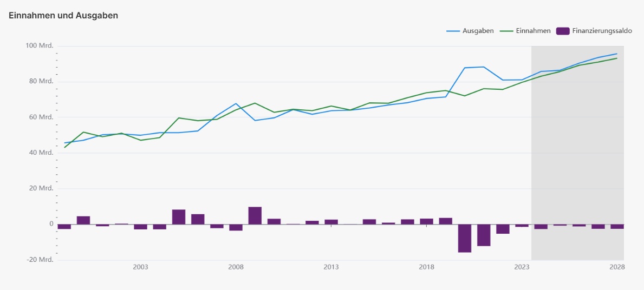Select the 2021 negative Finanzierungssaldo bar
This screenshot has height=290, width=644.
484,235
